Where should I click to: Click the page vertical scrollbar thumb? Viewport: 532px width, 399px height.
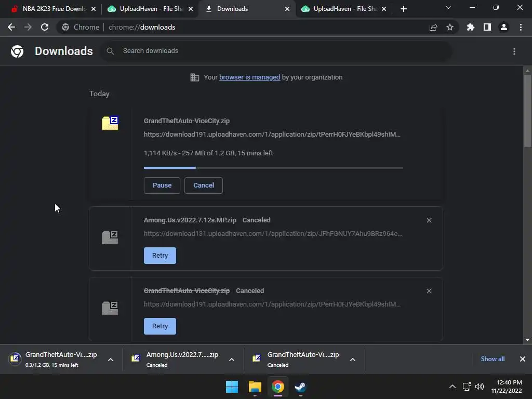click(527, 111)
